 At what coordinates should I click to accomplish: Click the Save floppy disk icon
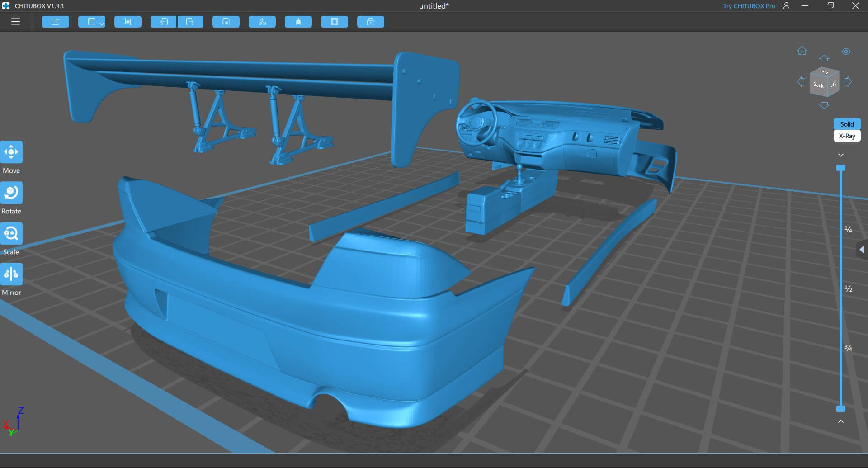[x=91, y=22]
